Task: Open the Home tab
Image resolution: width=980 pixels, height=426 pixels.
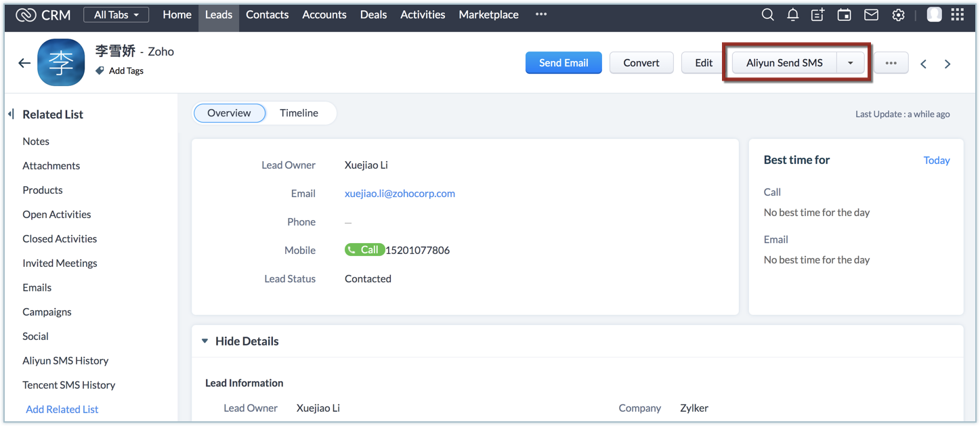Action: point(177,15)
